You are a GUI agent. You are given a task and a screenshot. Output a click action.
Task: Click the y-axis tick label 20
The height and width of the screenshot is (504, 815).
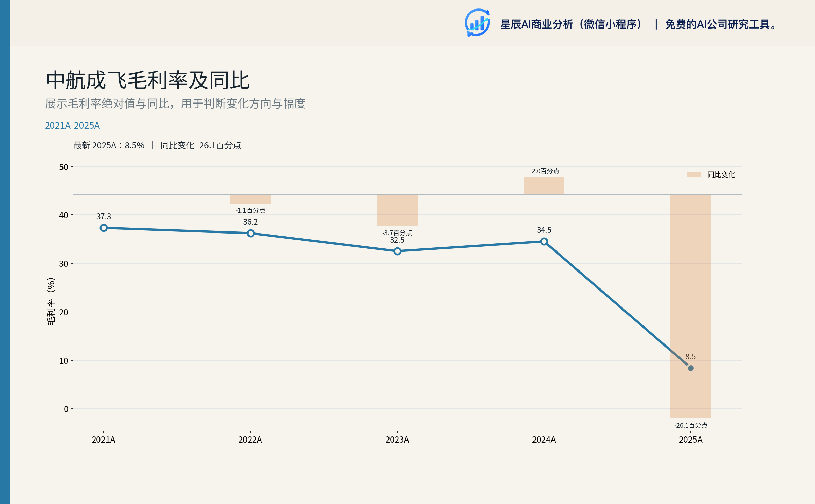tap(64, 312)
